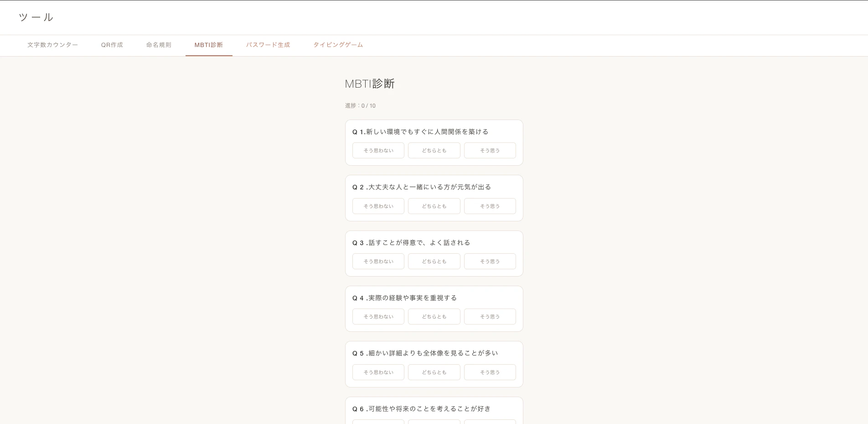Open the パスワード生成 tab
868x424 pixels.
pos(268,45)
